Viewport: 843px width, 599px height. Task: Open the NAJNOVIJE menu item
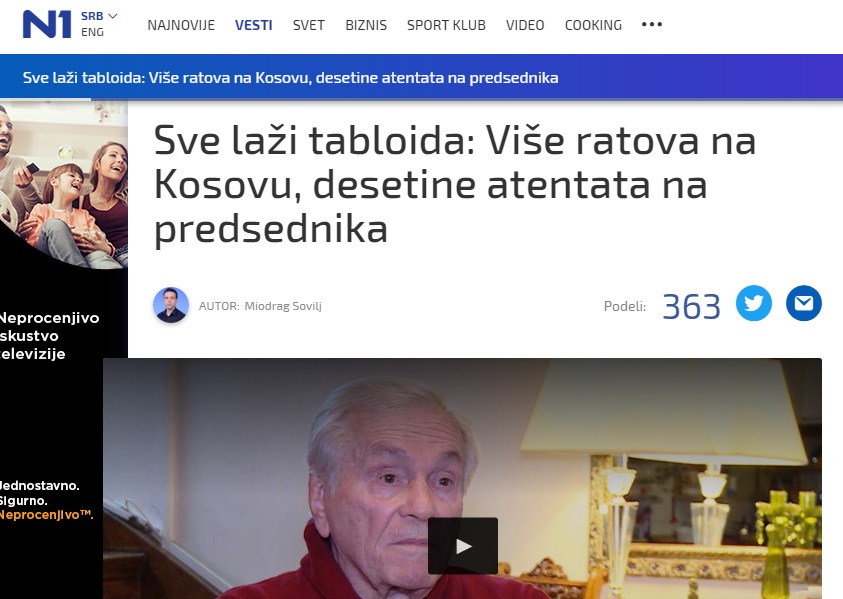point(181,25)
